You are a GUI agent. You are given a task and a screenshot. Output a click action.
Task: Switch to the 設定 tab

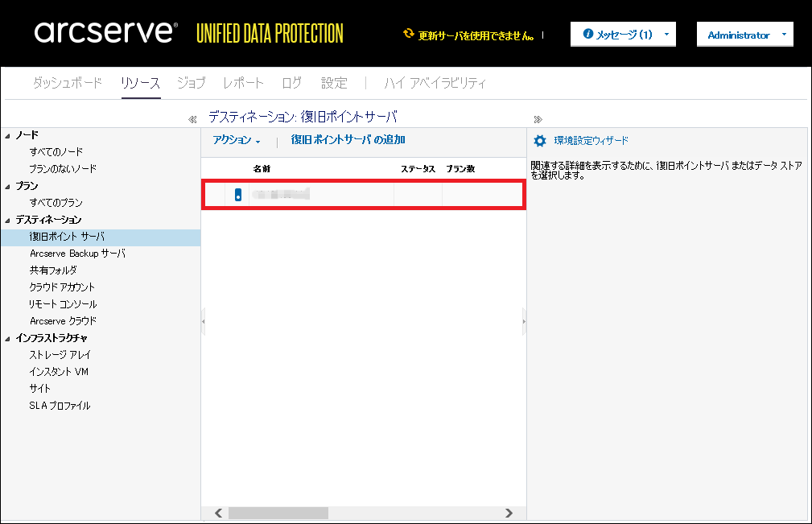pos(334,83)
